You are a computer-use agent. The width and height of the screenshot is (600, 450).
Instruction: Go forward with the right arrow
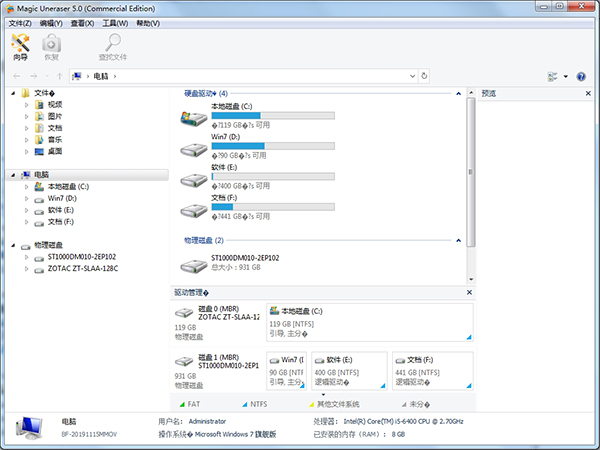(x=34, y=76)
